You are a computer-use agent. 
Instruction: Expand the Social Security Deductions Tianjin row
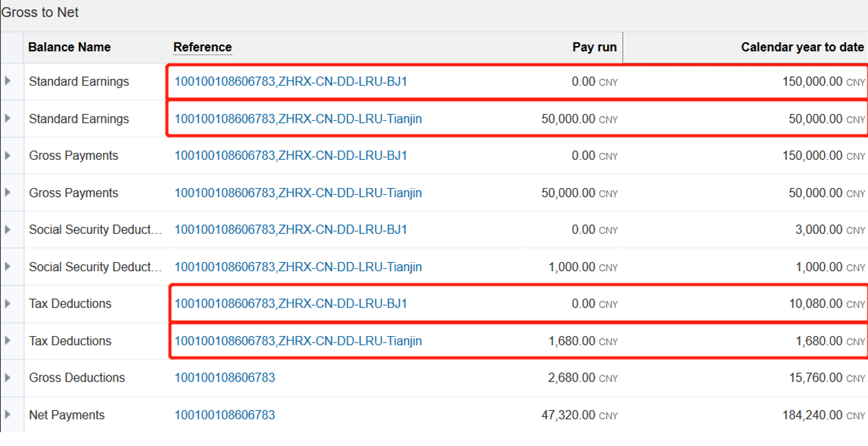coord(8,266)
